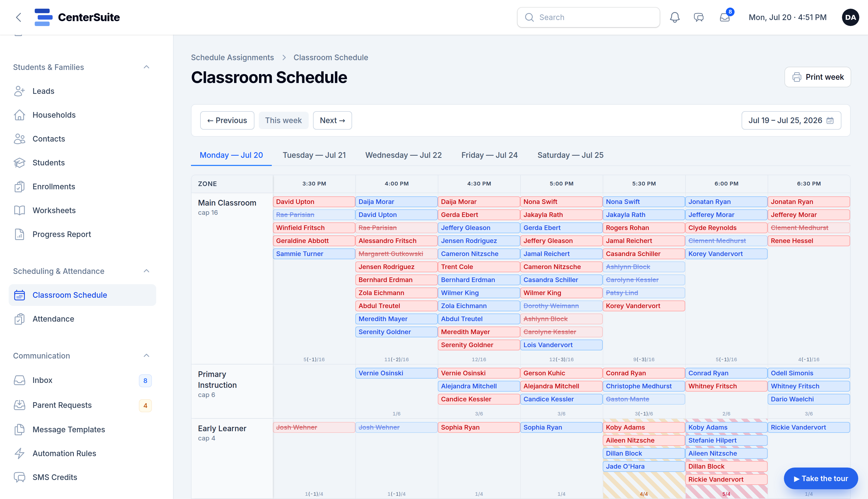
Task: Switch to the Tuesday — Jul 21 tab
Action: [314, 155]
